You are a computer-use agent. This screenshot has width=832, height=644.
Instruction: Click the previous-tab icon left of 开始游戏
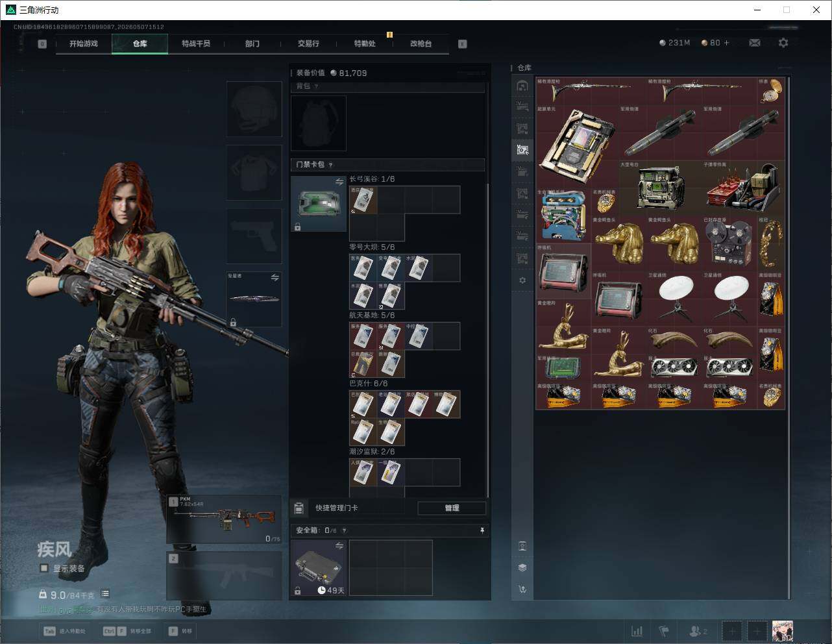click(42, 44)
